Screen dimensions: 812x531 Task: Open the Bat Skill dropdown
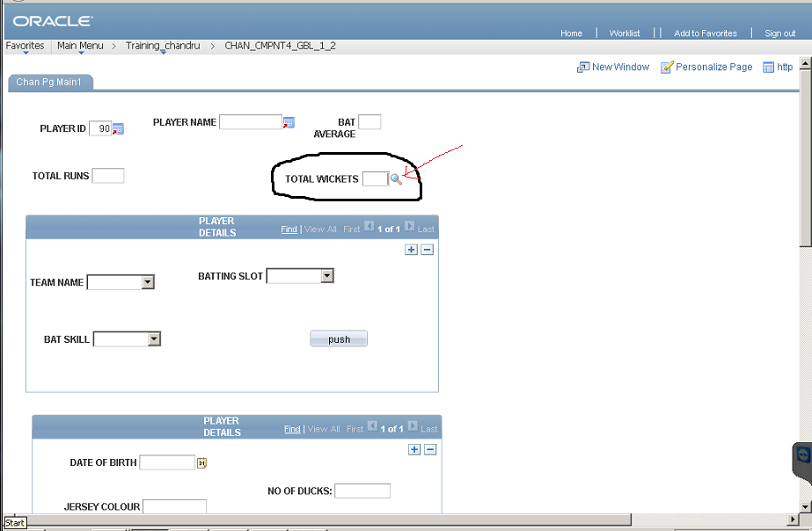[153, 338]
